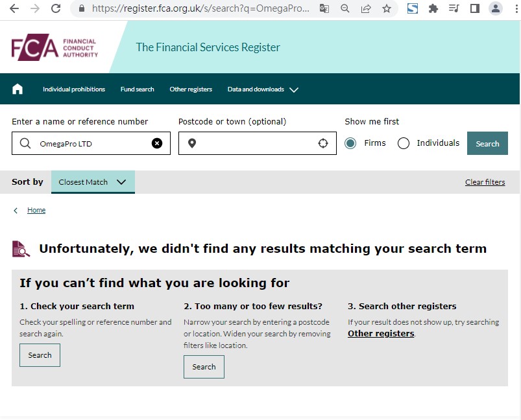Click the share page icon
The image size is (521, 420).
(x=366, y=8)
